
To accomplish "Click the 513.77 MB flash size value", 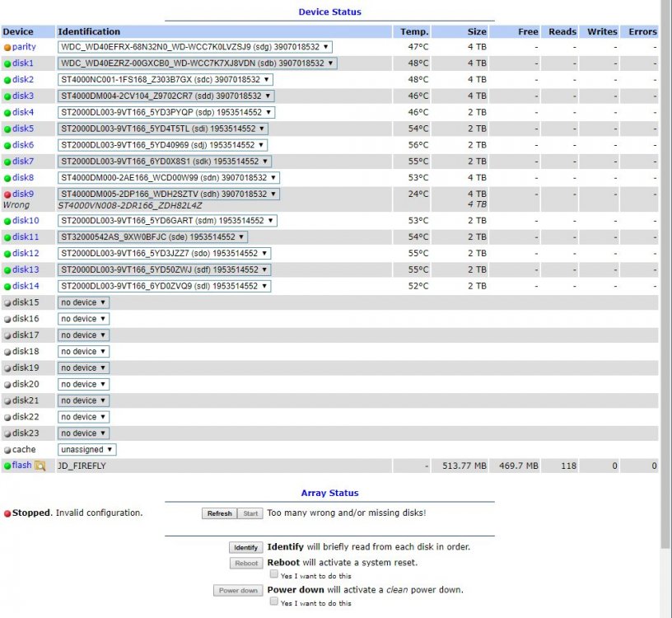I will [x=464, y=466].
